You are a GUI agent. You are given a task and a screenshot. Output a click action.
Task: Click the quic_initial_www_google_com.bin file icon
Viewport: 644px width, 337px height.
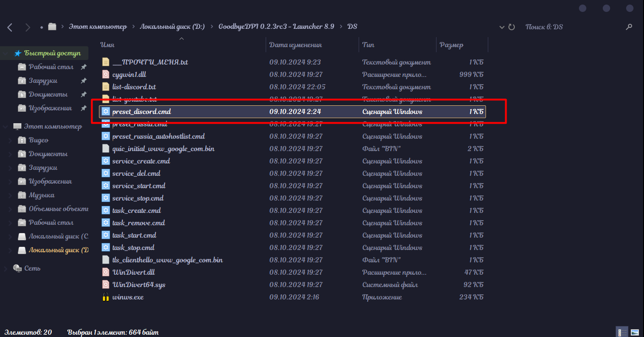[106, 148]
